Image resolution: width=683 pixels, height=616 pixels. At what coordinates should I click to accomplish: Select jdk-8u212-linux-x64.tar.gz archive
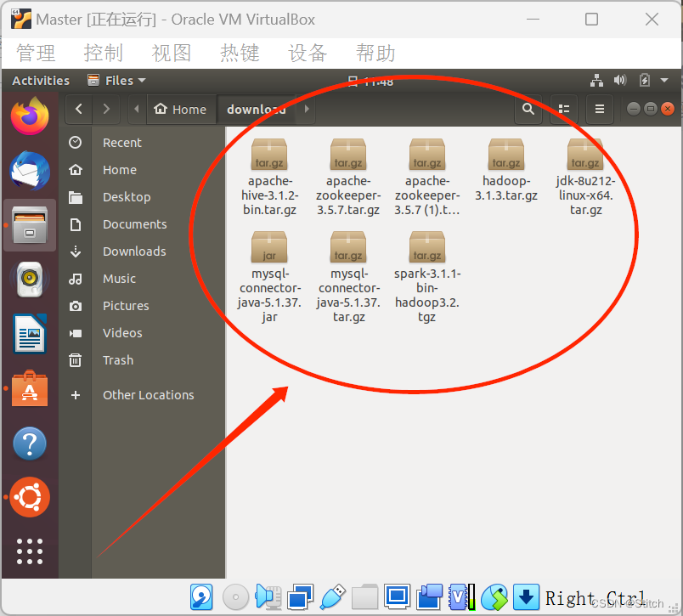click(x=585, y=177)
